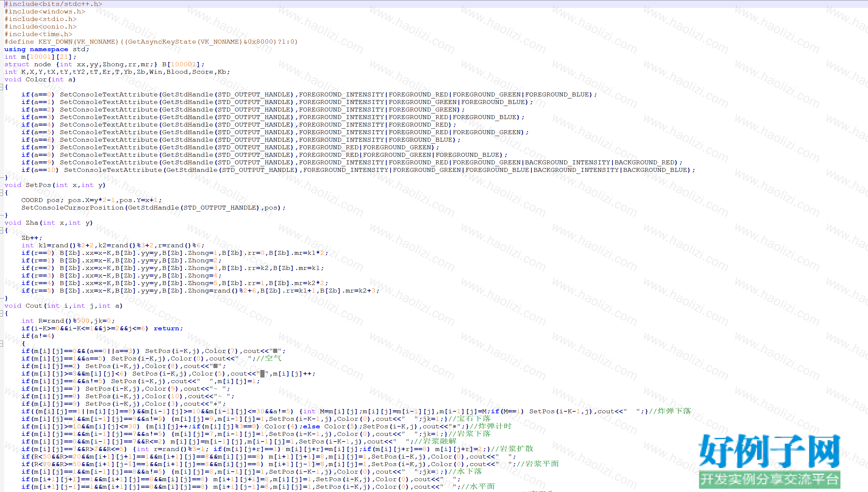Screen dimensions: 868x492
Task: Click the 'if(m[i][j]==2)' Color(8) line
Action: point(123,366)
